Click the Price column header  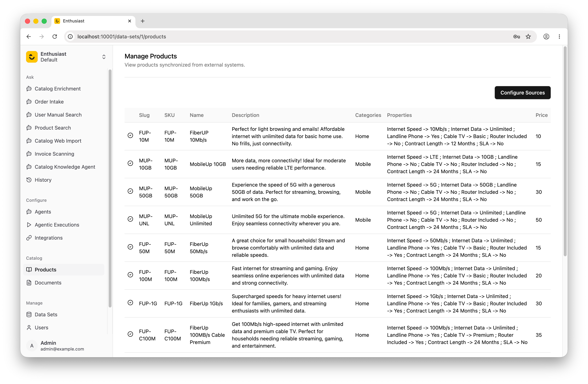pyautogui.click(x=541, y=115)
